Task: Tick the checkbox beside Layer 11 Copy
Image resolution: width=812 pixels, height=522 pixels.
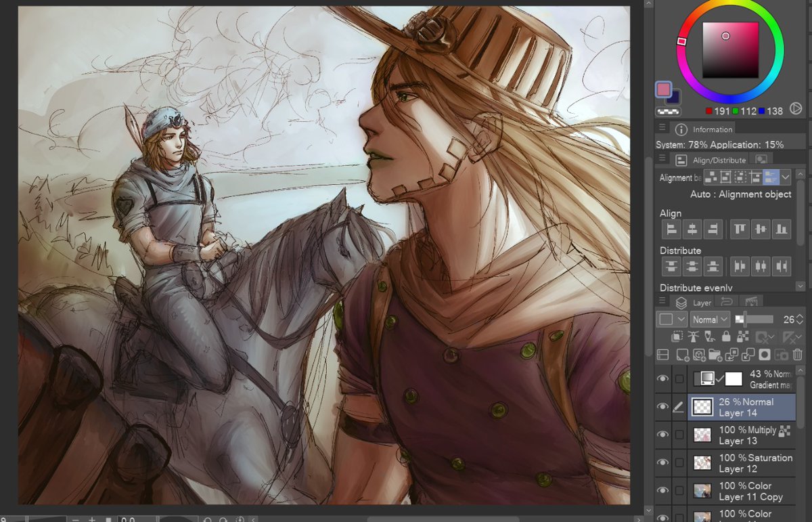Action: coord(679,490)
